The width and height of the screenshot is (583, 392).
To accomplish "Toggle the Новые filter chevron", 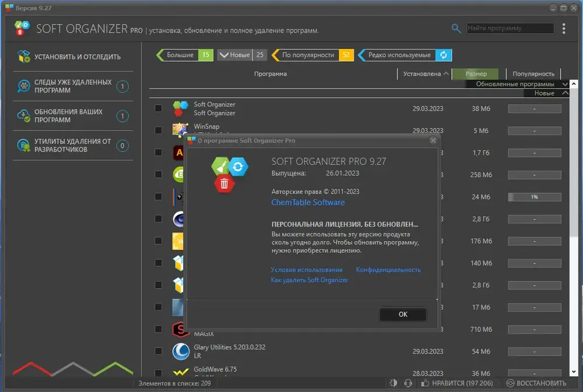I will point(224,55).
